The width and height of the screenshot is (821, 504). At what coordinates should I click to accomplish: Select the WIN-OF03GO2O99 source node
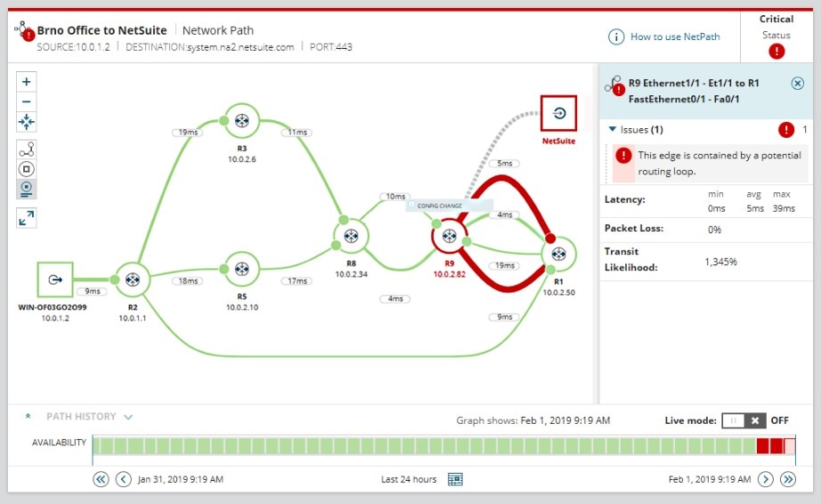point(55,280)
